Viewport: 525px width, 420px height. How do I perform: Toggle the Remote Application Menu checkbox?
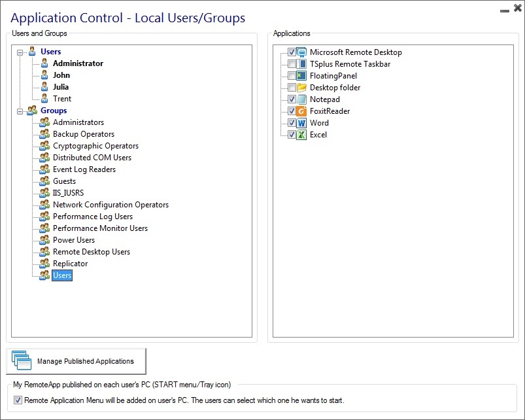18,400
